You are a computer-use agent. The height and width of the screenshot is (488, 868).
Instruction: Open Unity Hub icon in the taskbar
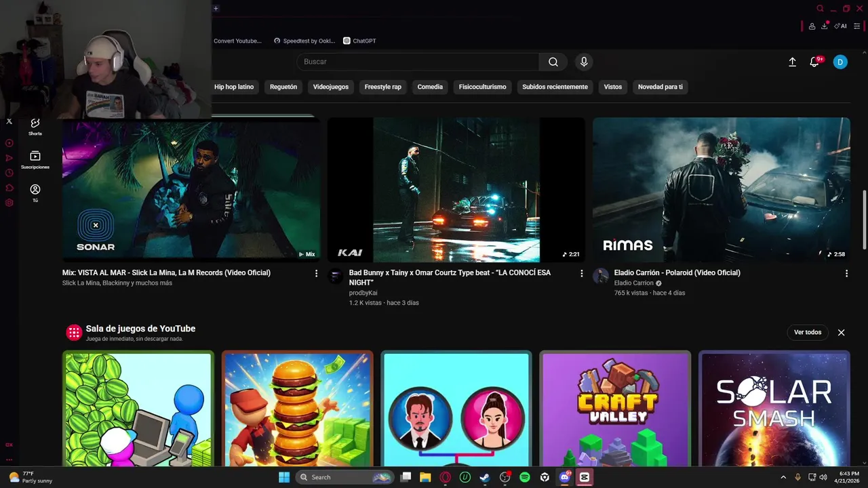pos(545,477)
